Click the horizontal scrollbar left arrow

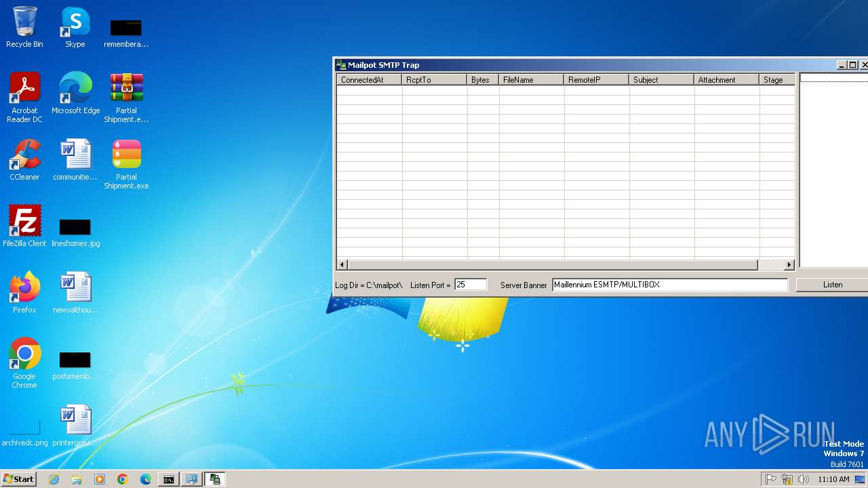342,265
